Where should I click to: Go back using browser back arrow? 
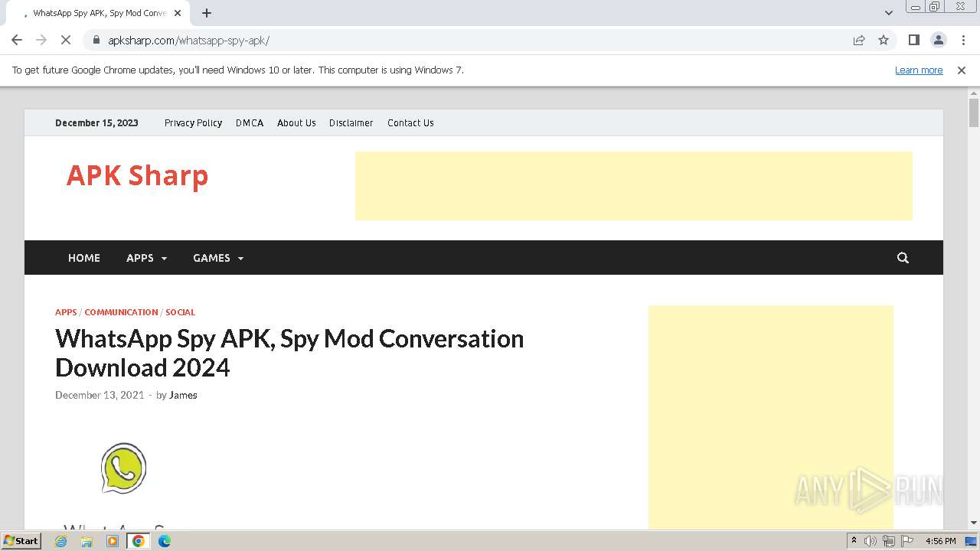click(x=17, y=40)
